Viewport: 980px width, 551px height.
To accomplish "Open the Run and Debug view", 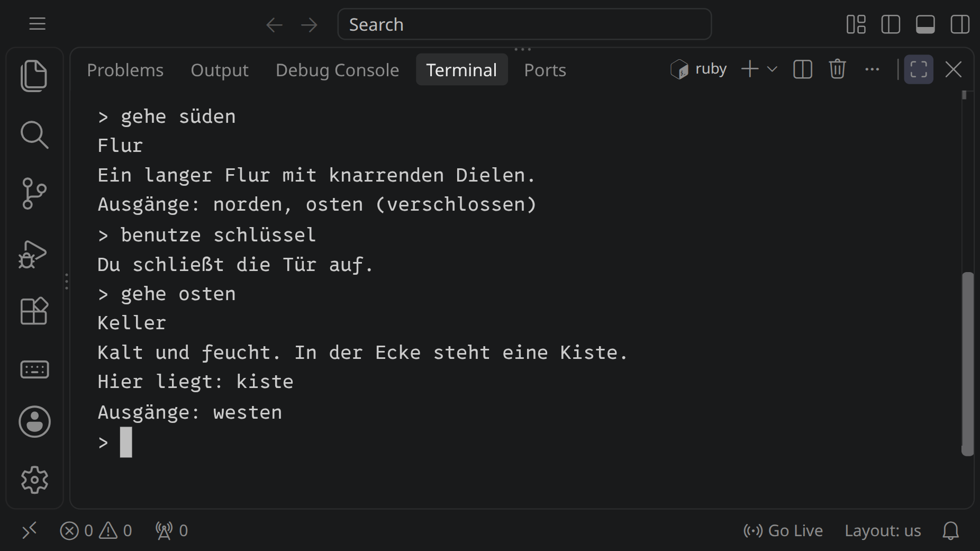I will pyautogui.click(x=33, y=255).
